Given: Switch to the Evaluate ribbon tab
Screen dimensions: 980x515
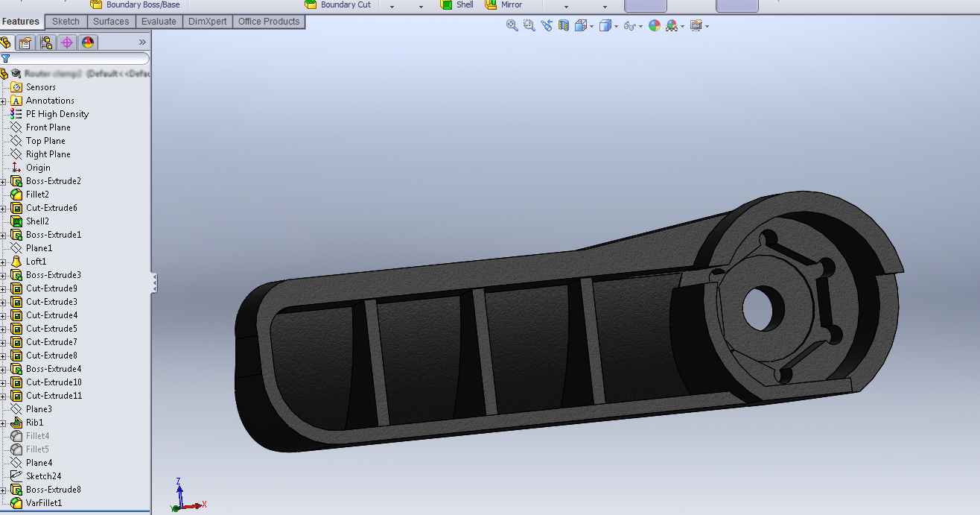Looking at the screenshot, I should click(x=159, y=22).
